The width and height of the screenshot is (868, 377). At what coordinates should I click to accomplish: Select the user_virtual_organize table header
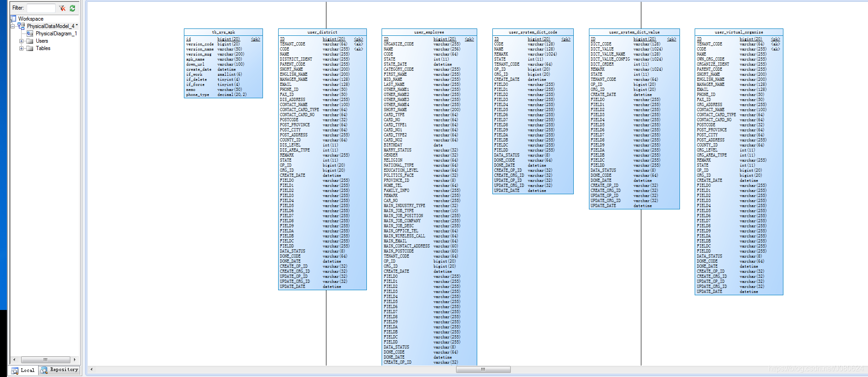tap(739, 32)
